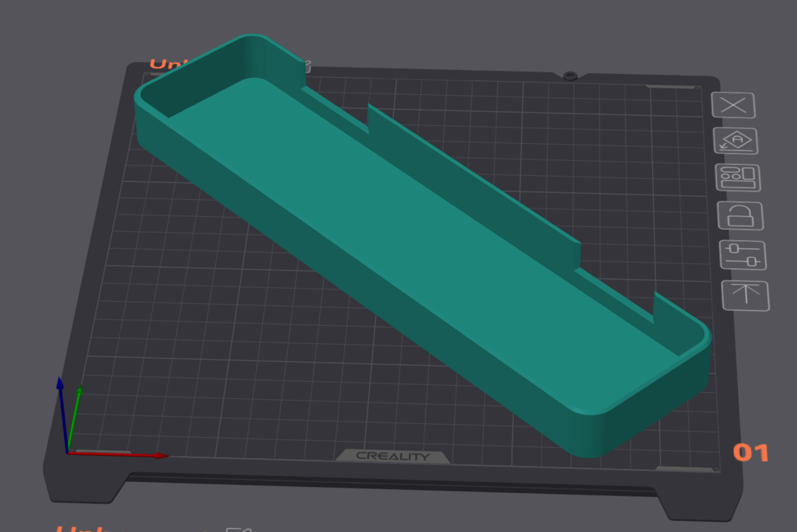Open plate settings sliders icon
Viewport: 797px width, 532px height.
743,255
